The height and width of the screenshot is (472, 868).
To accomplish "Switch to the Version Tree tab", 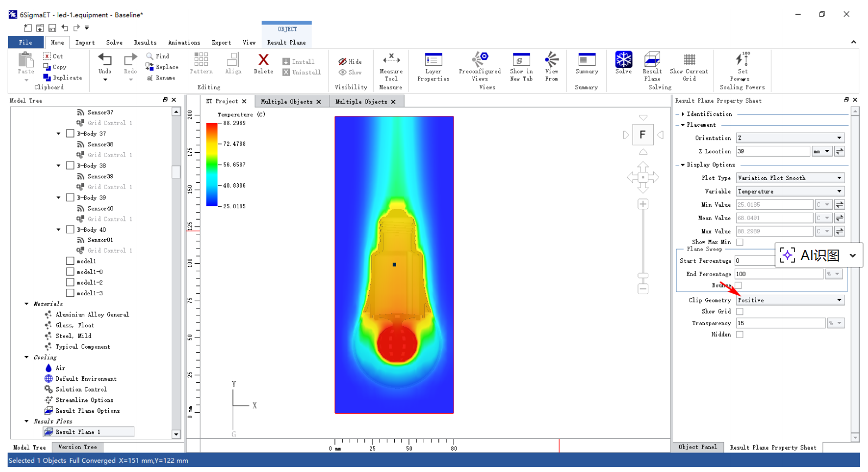I will (x=78, y=447).
